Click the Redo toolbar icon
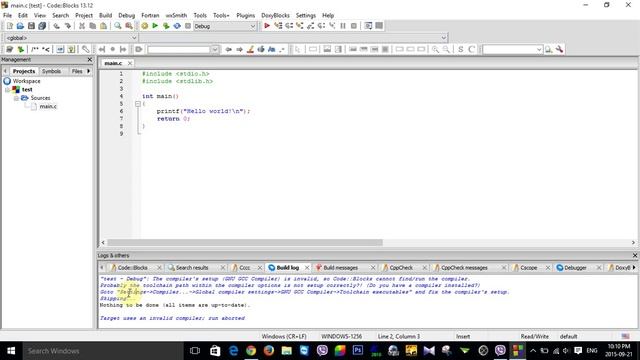This screenshot has width=640, height=360. (67, 26)
